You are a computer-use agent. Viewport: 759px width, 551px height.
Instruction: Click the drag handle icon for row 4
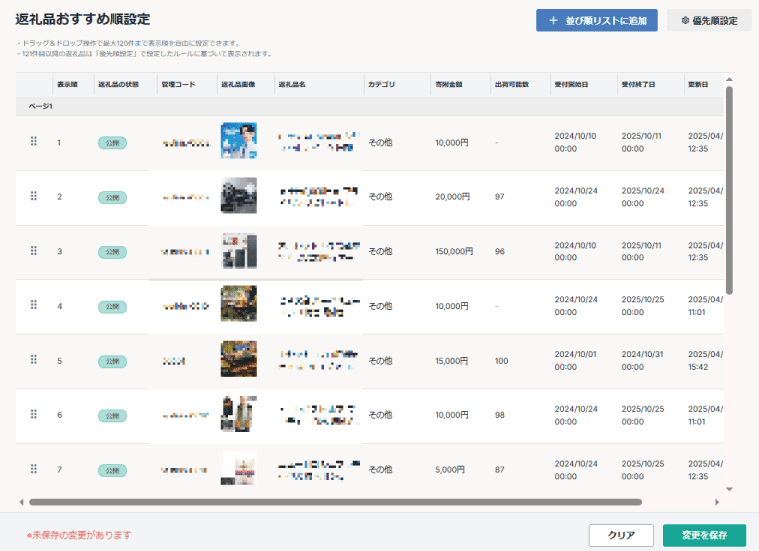point(34,305)
